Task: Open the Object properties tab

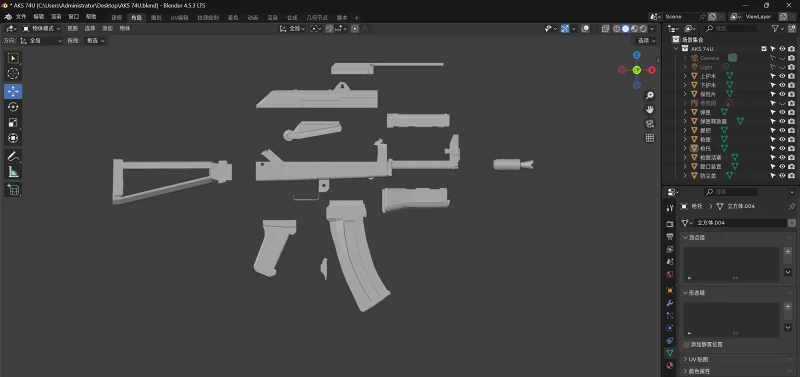Action: pyautogui.click(x=670, y=290)
